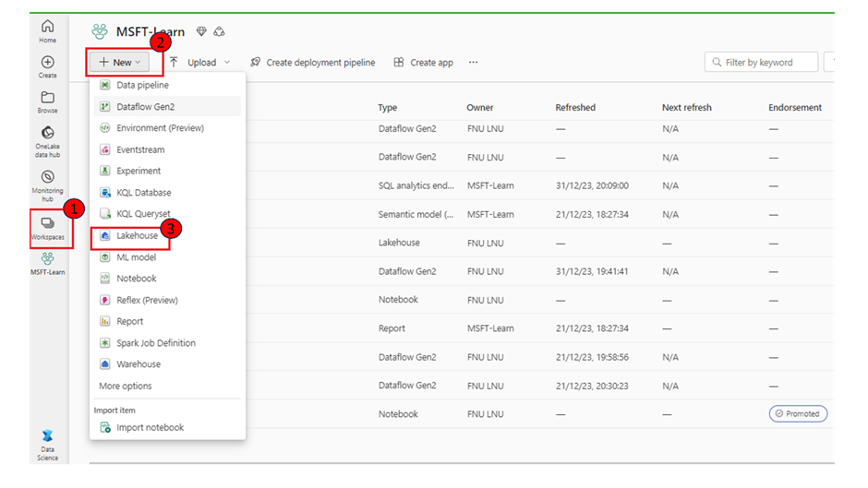Choose Data pipeline from New menu
This screenshot has height=488, width=868.
[167, 85]
